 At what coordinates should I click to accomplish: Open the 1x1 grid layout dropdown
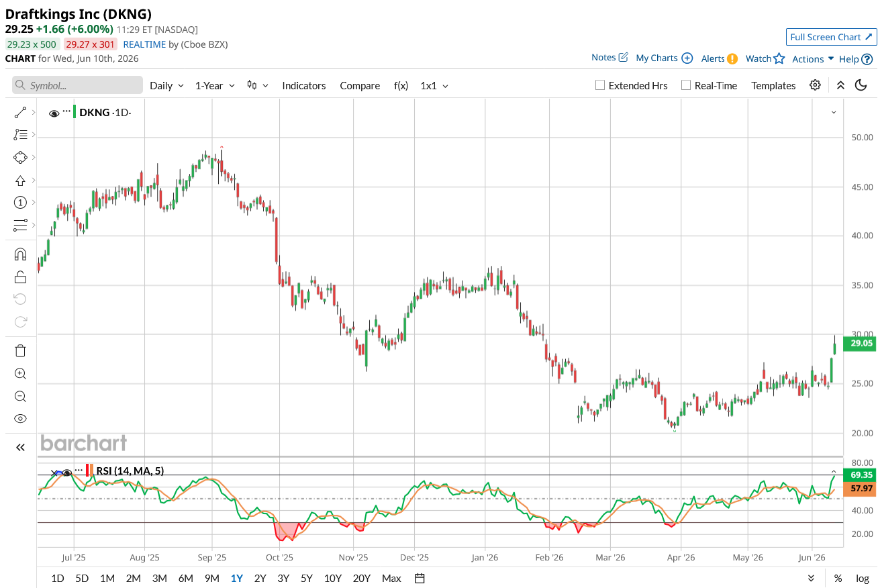point(434,86)
